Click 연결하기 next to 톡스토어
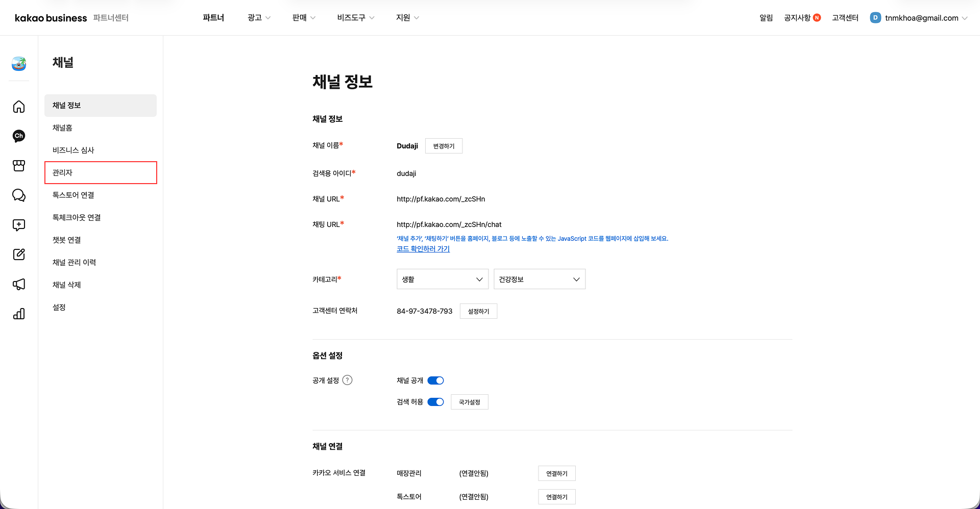This screenshot has height=509, width=980. (556, 496)
